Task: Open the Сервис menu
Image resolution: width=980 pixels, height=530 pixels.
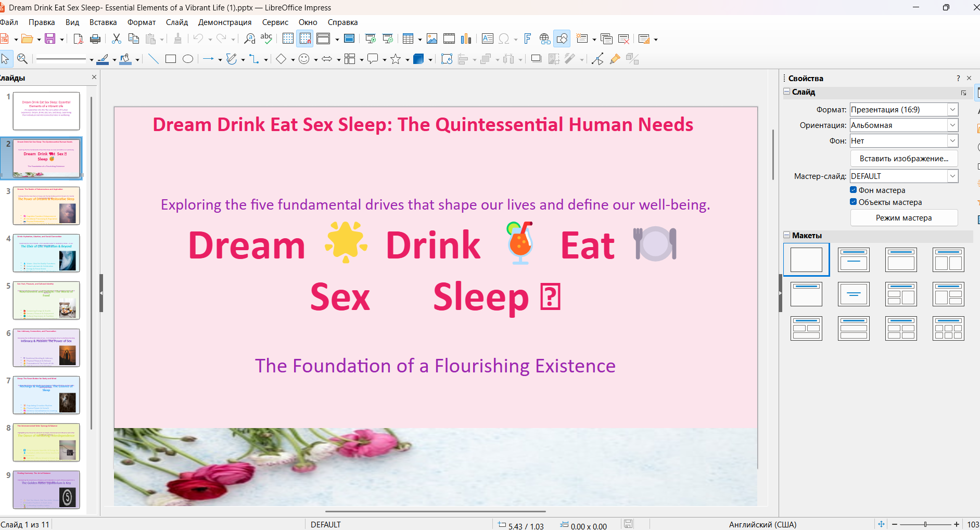Action: tap(275, 22)
